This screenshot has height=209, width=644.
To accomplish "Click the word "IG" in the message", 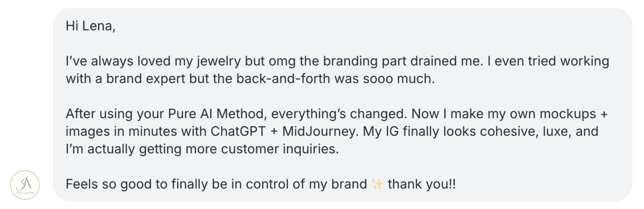I will (392, 131).
